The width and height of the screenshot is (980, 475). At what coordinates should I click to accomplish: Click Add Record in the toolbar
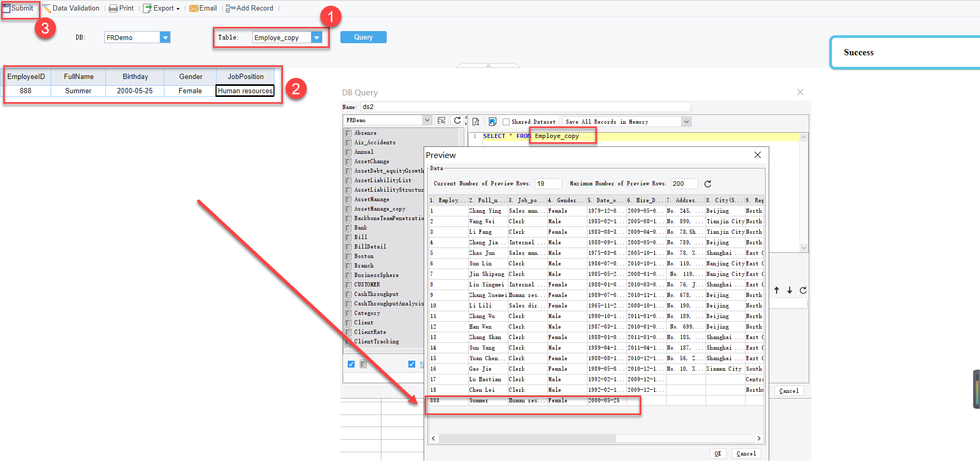click(250, 8)
